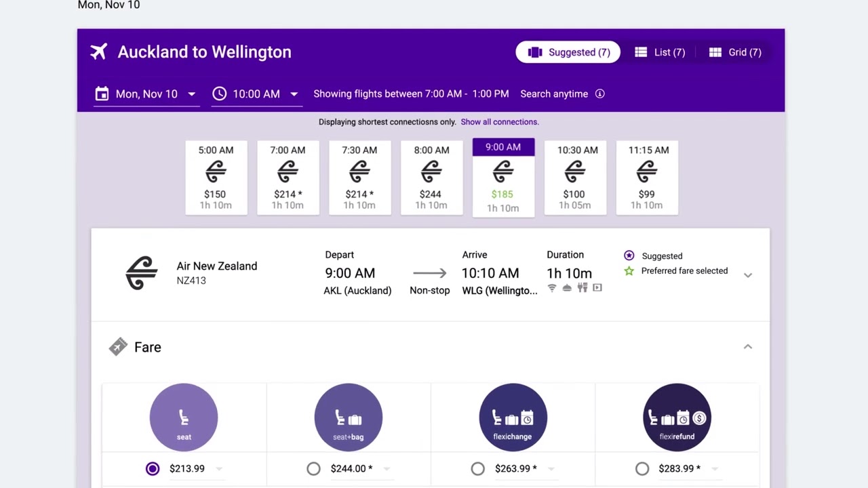Viewport: 868px width, 488px height.
Task: Select the 5:00 AM $150 flight card
Action: coord(216,178)
